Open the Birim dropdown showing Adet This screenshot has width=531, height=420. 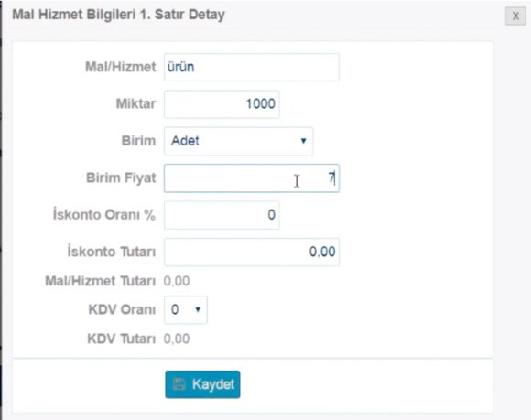click(x=238, y=141)
